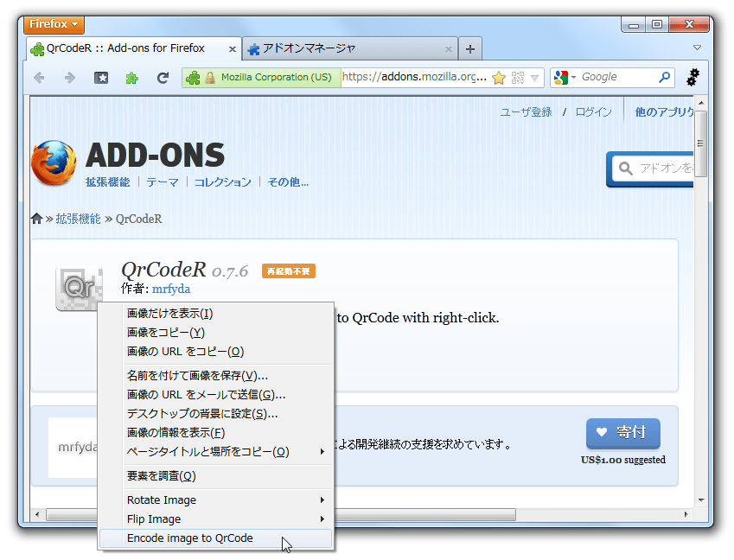The image size is (734, 560).
Task: Choose 画像をコピー in context menu
Action: coord(216,333)
